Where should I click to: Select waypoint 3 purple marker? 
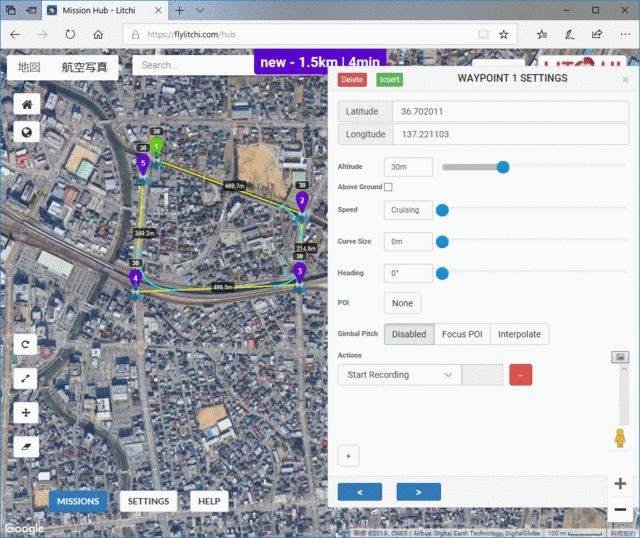pyautogui.click(x=300, y=272)
